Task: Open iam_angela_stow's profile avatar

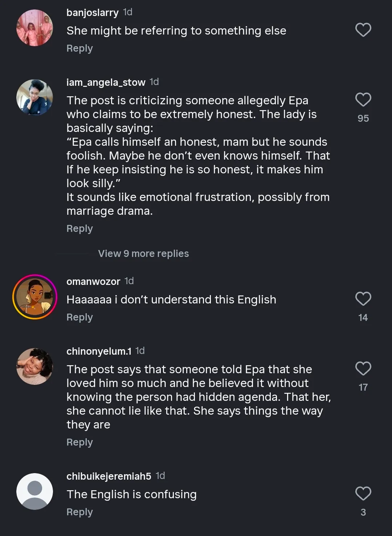Action: click(35, 97)
